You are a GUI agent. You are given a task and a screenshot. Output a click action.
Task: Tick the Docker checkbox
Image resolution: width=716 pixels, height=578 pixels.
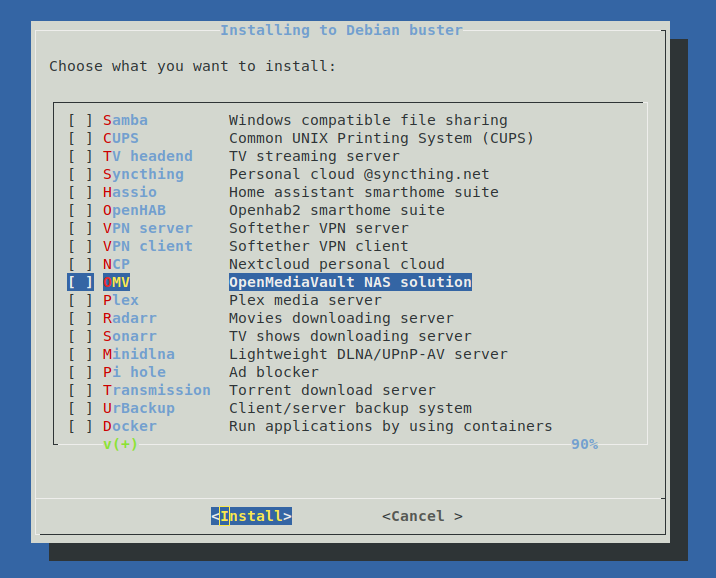point(80,426)
